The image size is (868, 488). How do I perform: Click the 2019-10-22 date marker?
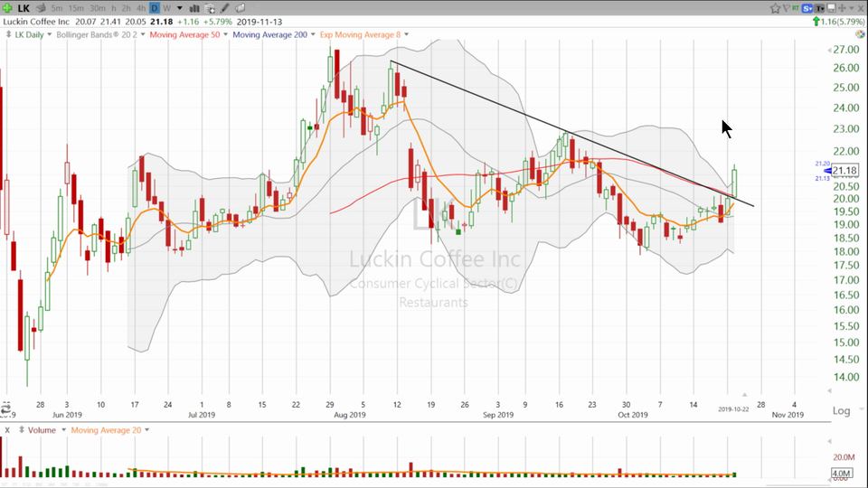(x=733, y=409)
